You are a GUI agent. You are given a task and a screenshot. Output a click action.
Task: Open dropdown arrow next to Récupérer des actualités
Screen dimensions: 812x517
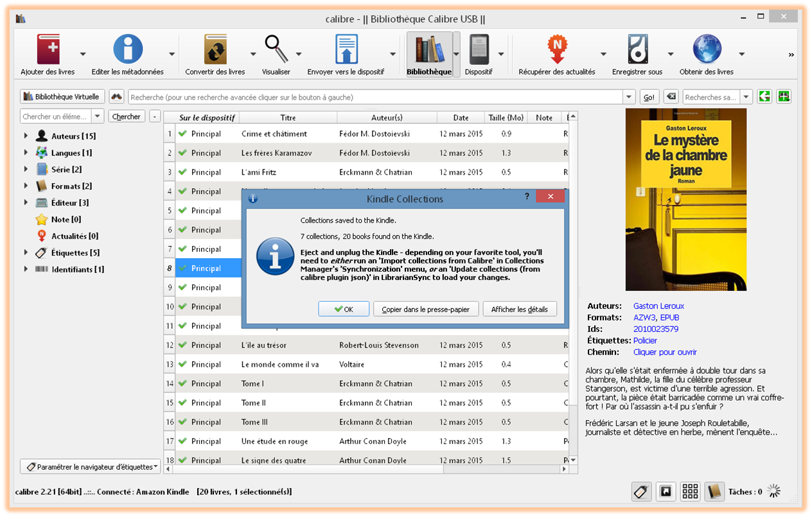[x=603, y=54]
